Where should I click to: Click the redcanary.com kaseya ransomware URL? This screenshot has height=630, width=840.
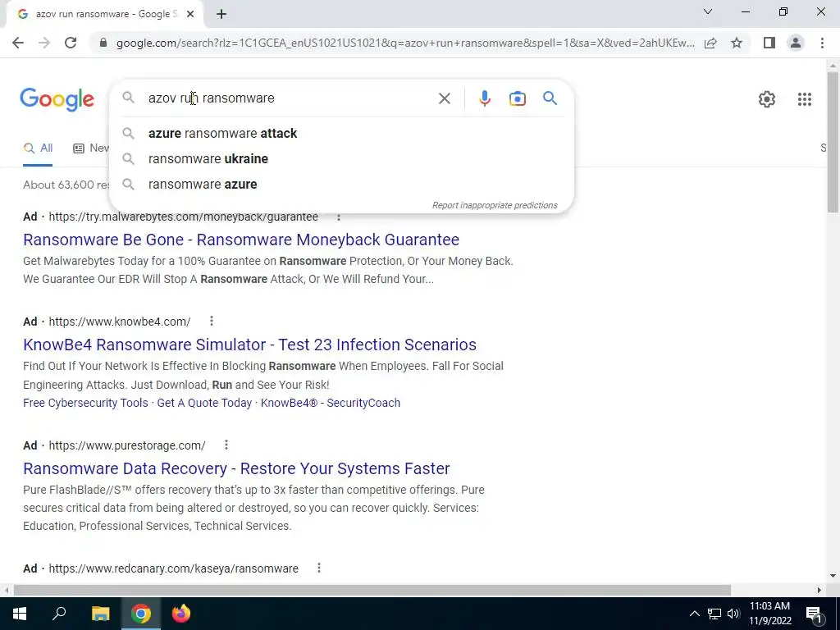(x=173, y=568)
